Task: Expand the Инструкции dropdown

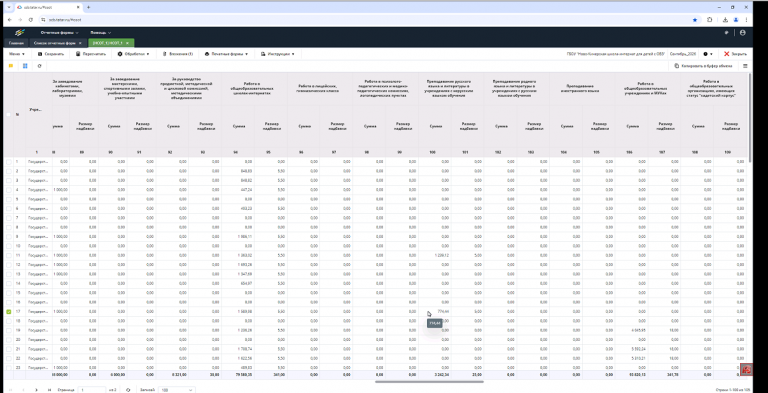Action: coord(278,54)
